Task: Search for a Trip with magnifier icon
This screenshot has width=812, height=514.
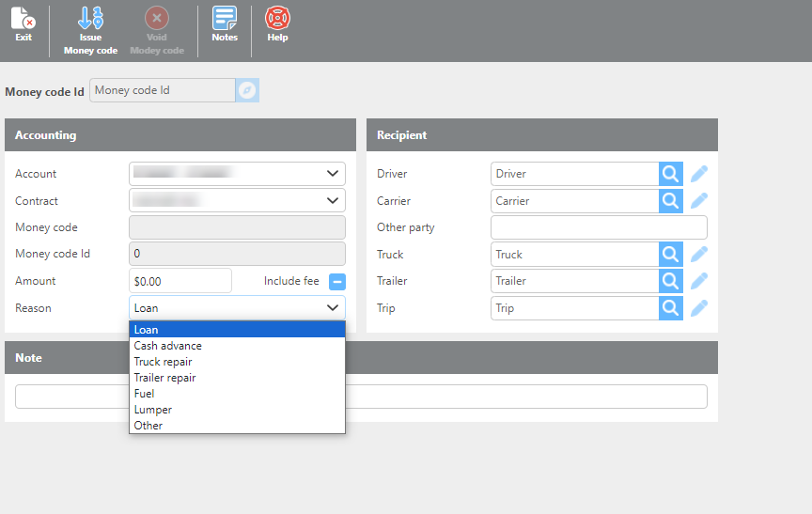Action: (671, 308)
